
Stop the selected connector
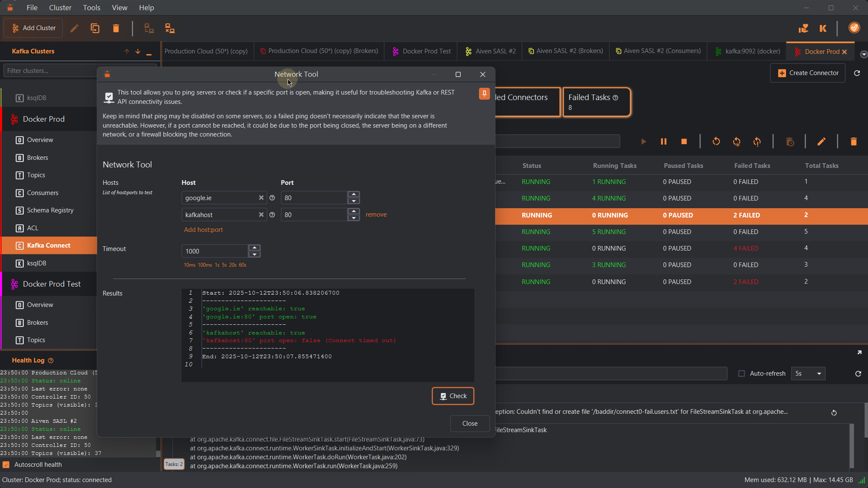[684, 142]
